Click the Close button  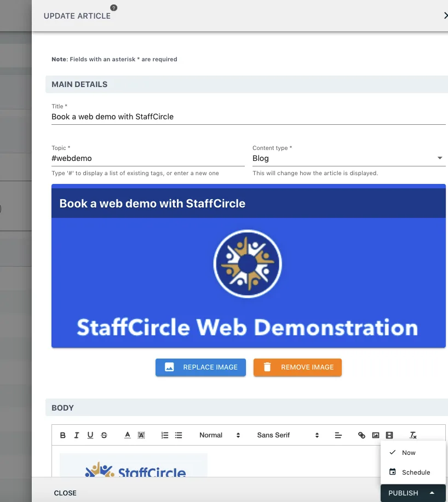point(65,493)
